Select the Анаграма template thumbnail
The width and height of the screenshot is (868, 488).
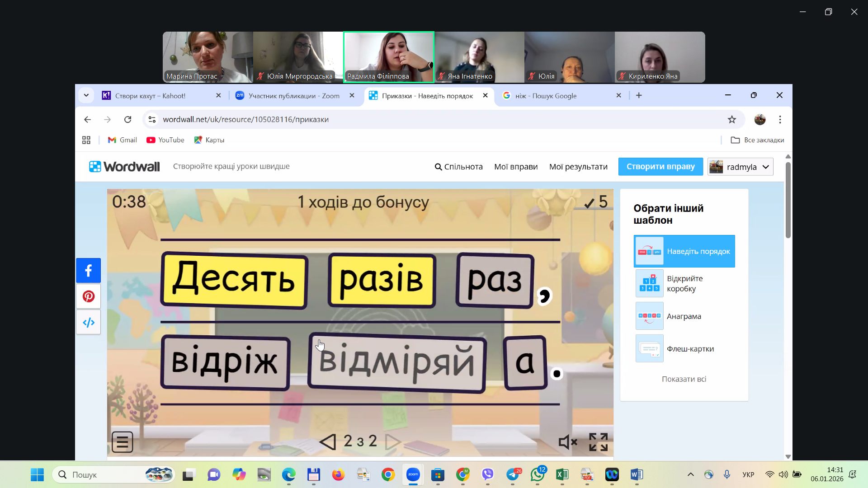[x=649, y=316]
